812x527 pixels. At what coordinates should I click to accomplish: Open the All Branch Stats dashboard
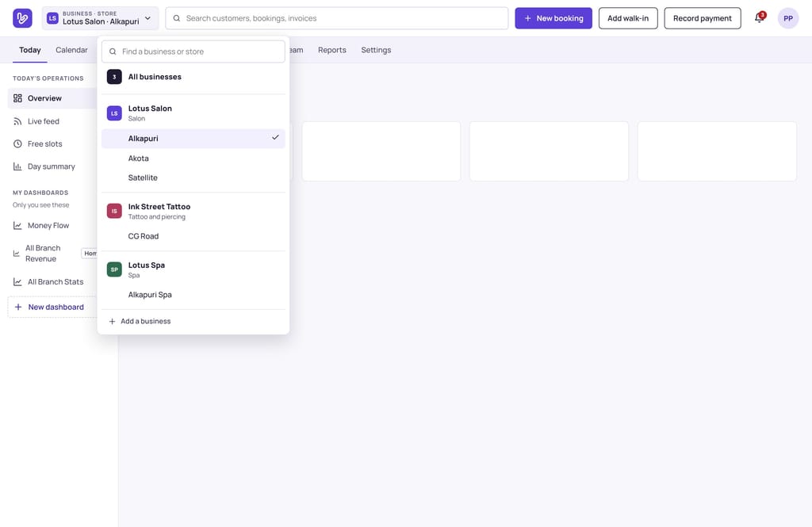click(52, 282)
